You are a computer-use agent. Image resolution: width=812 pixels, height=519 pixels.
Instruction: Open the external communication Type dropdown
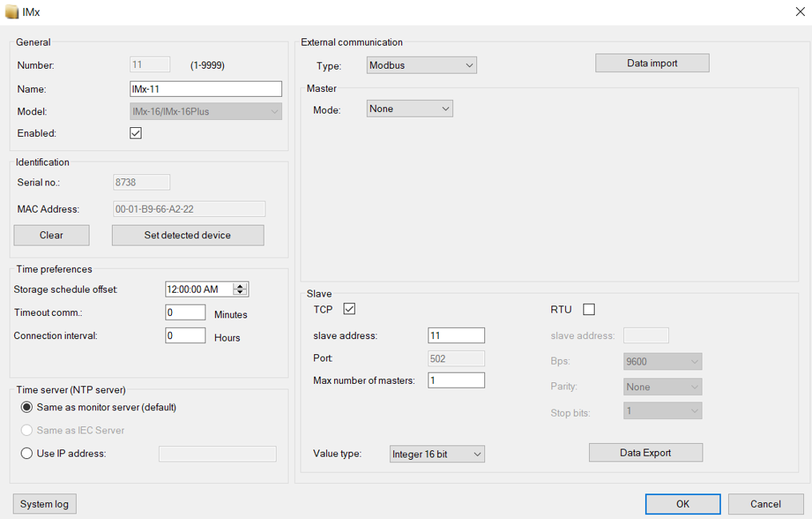click(421, 66)
